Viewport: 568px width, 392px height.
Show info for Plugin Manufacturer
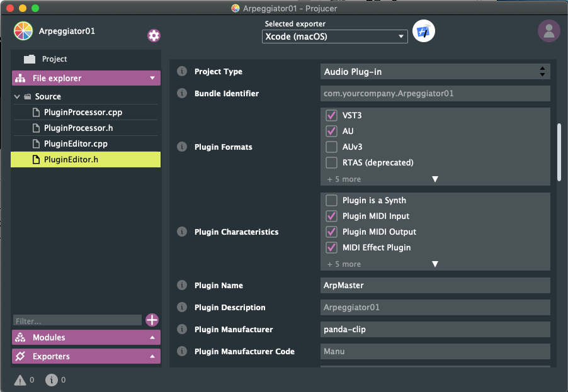tap(182, 329)
